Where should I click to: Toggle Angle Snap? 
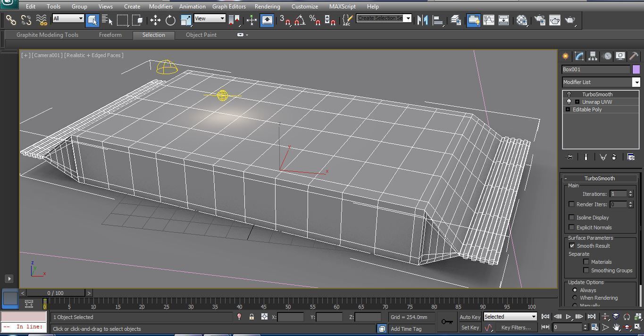point(300,20)
